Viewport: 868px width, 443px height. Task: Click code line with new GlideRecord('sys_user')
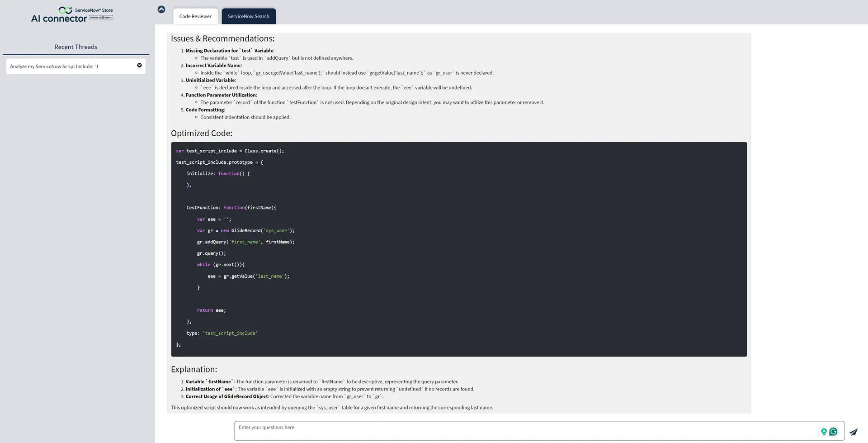point(245,231)
